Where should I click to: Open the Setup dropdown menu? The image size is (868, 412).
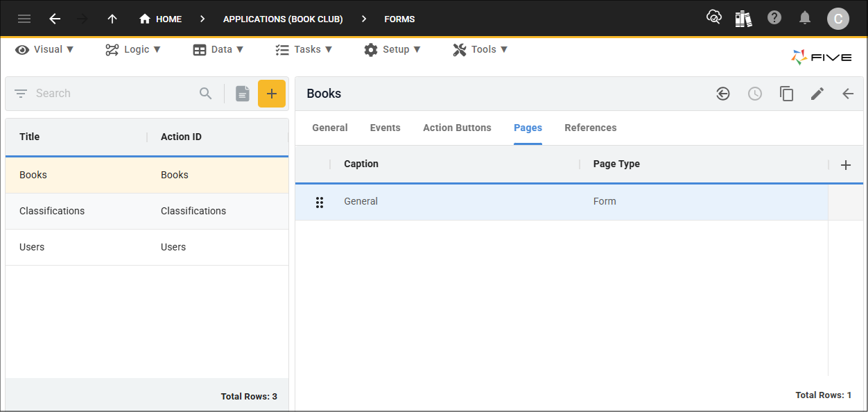(392, 49)
